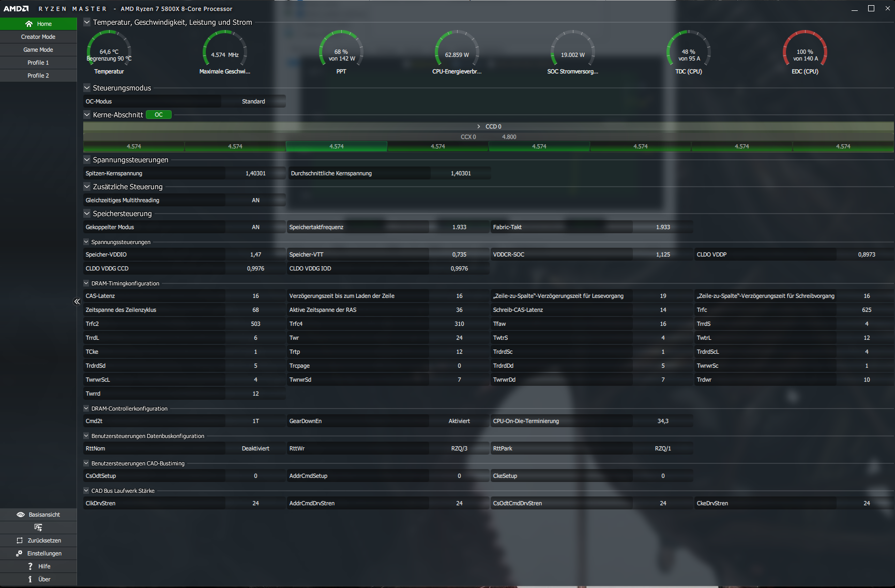Expand the CCD 0 chevron
This screenshot has width=895, height=588.
pyautogui.click(x=479, y=127)
